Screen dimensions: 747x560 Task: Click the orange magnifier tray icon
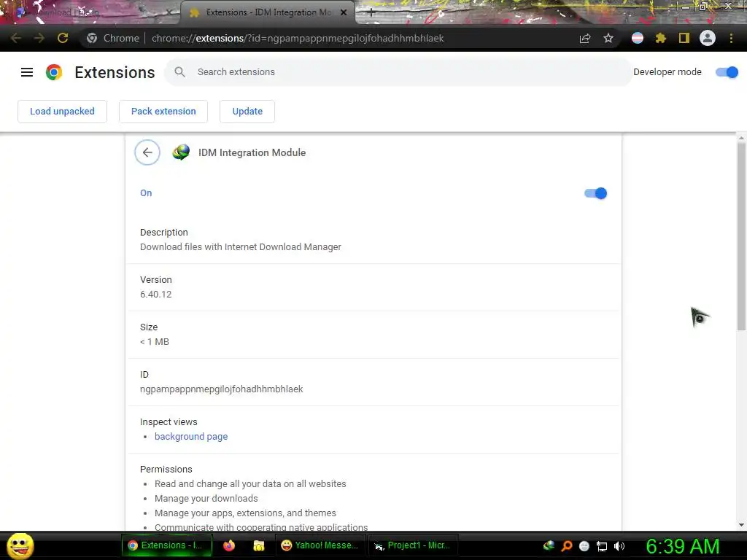567,545
